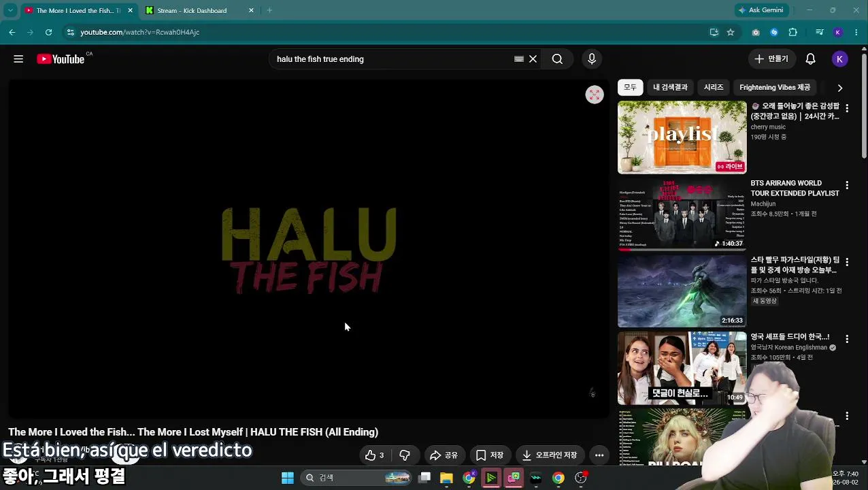Image resolution: width=868 pixels, height=490 pixels.
Task: Open media controls in Chrome toolbar
Action: click(x=820, y=32)
